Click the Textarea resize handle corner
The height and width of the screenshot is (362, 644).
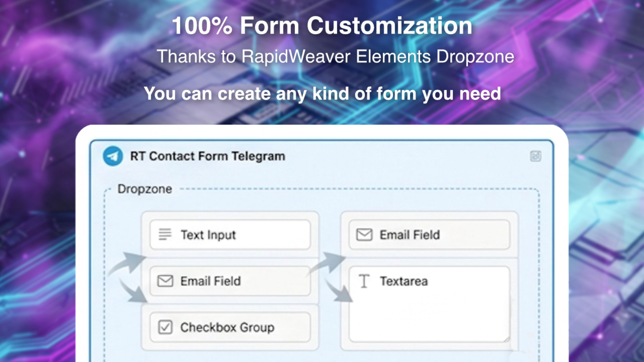pyautogui.click(x=506, y=339)
